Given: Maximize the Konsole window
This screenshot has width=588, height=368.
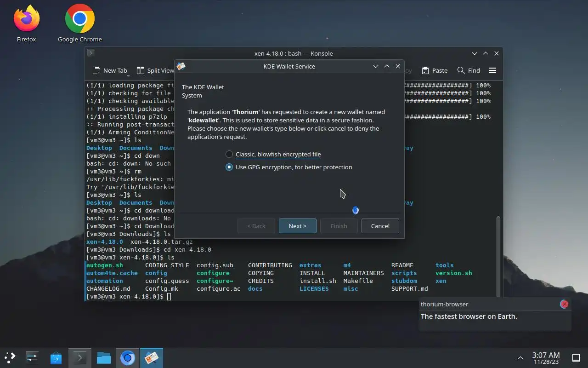Looking at the screenshot, I should [486, 53].
